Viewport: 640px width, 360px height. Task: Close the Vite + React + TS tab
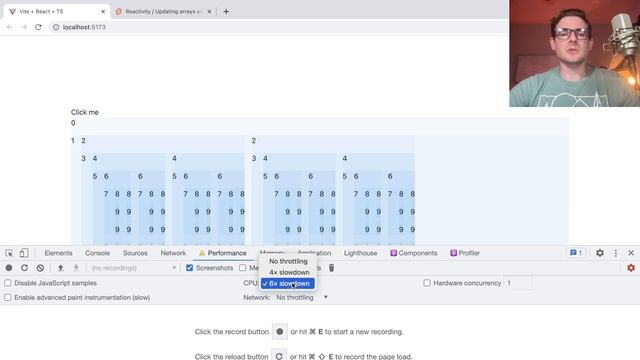pyautogui.click(x=103, y=11)
